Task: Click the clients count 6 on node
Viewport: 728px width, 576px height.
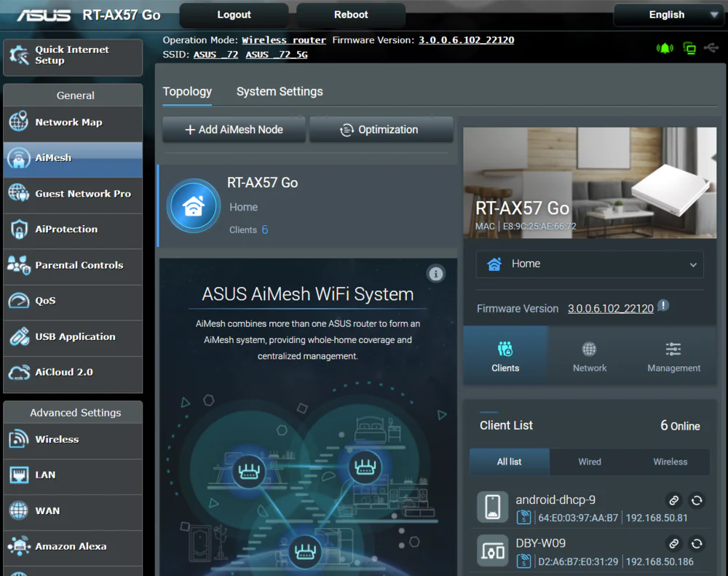Action: (x=265, y=229)
